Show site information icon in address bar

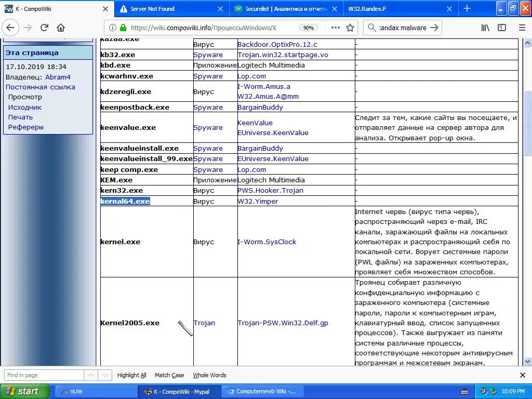pyautogui.click(x=113, y=28)
